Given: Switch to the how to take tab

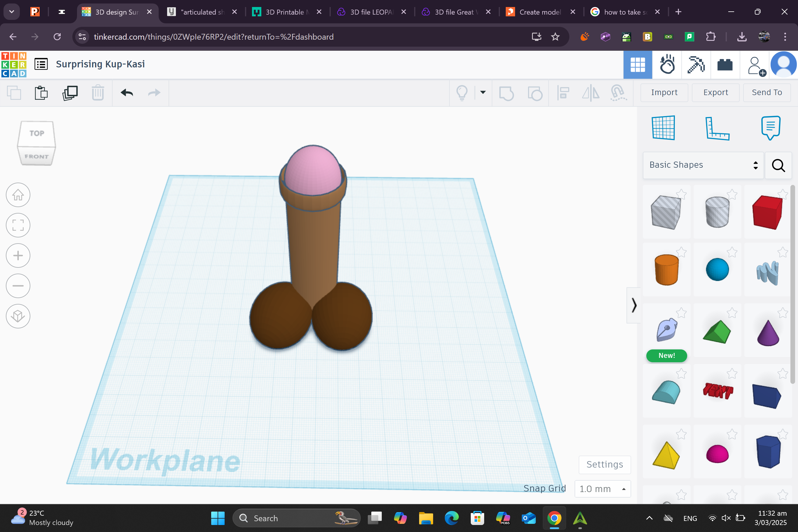Looking at the screenshot, I should click(626, 12).
